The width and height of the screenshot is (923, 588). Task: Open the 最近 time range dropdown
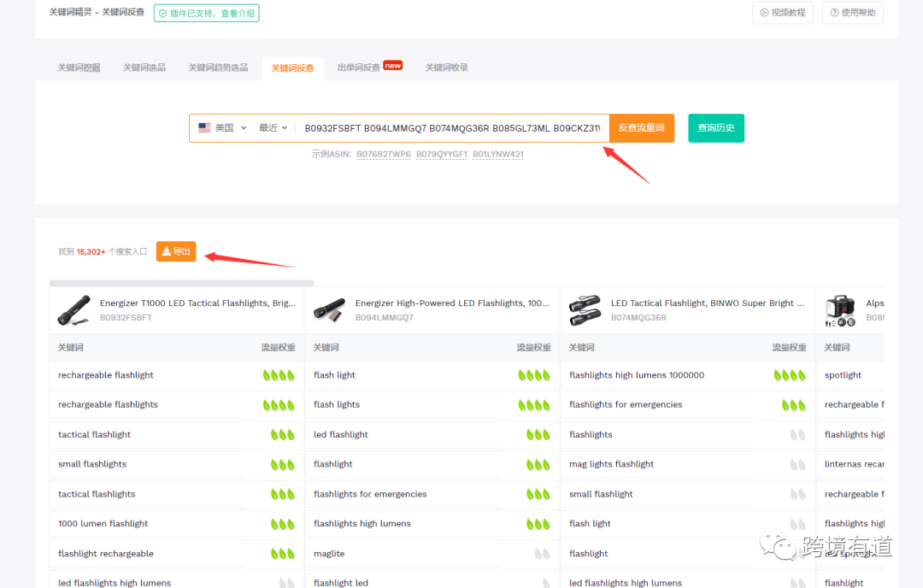pyautogui.click(x=273, y=127)
